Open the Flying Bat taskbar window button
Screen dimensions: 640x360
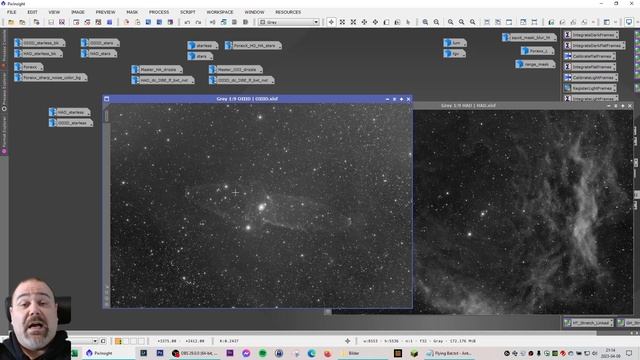[x=449, y=353]
